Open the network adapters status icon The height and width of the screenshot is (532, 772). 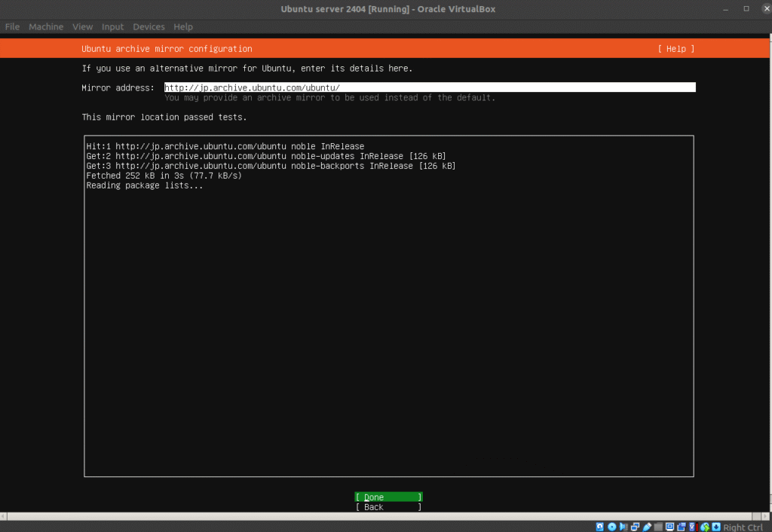pos(636,526)
